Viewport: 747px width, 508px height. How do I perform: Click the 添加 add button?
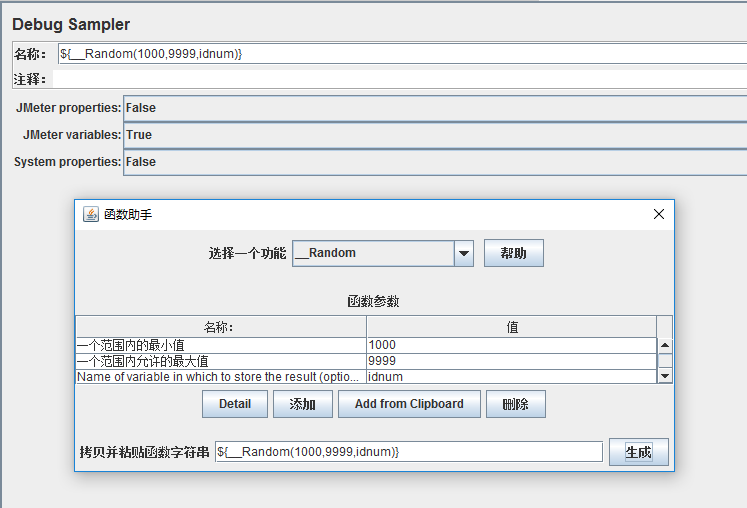[x=303, y=404]
